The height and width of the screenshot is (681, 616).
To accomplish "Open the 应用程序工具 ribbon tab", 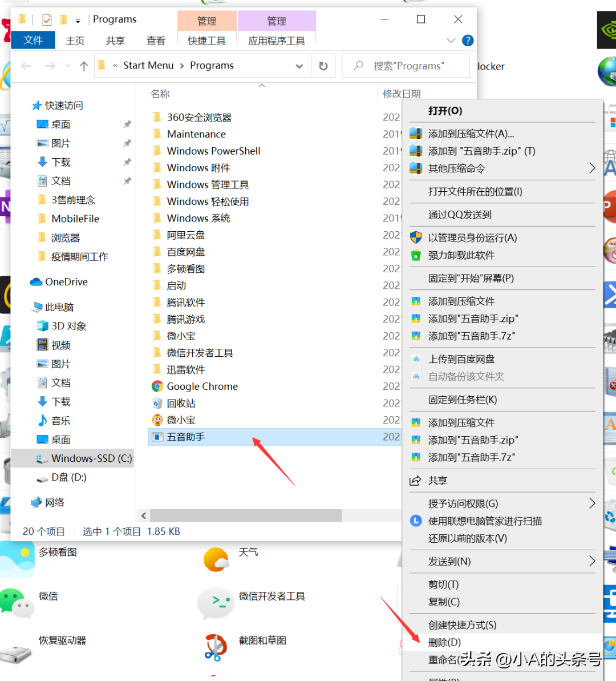I will click(x=277, y=41).
